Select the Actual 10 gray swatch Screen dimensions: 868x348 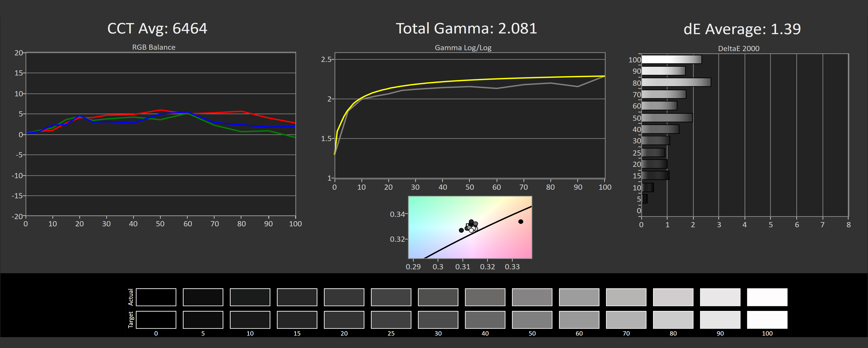click(x=250, y=297)
